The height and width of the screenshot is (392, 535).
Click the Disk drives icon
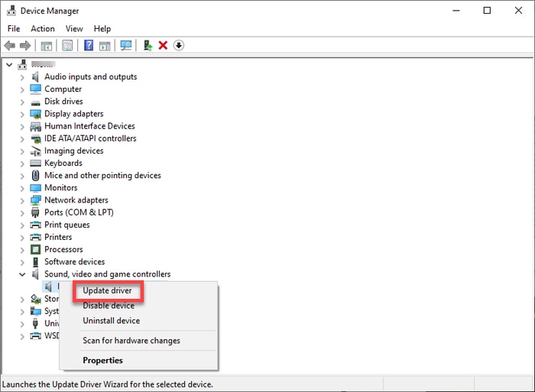click(35, 102)
